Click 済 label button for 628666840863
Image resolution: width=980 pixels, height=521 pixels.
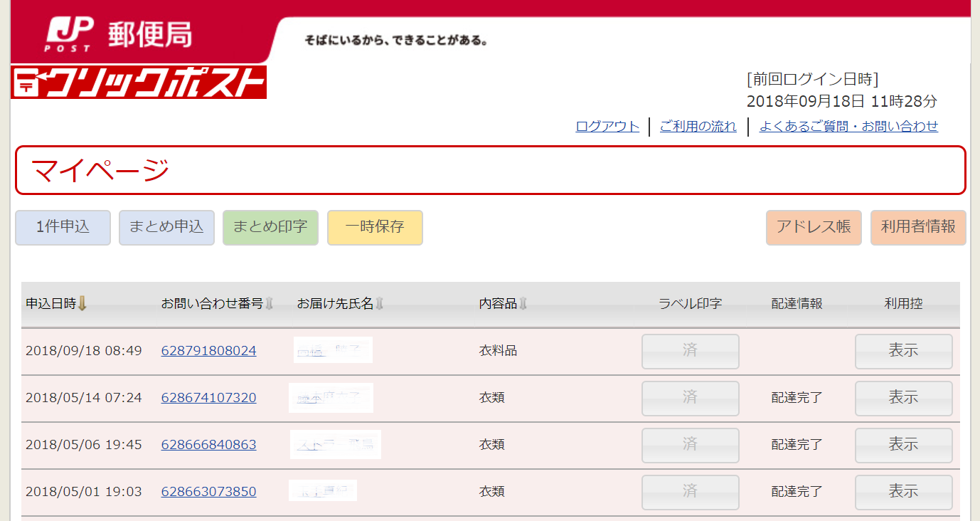tap(690, 446)
